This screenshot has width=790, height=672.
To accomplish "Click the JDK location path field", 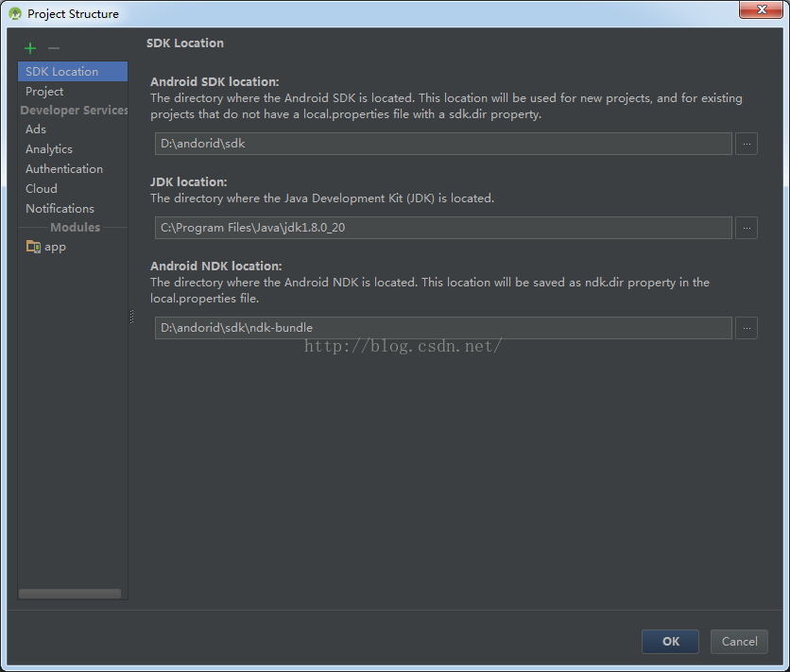I will [x=443, y=228].
